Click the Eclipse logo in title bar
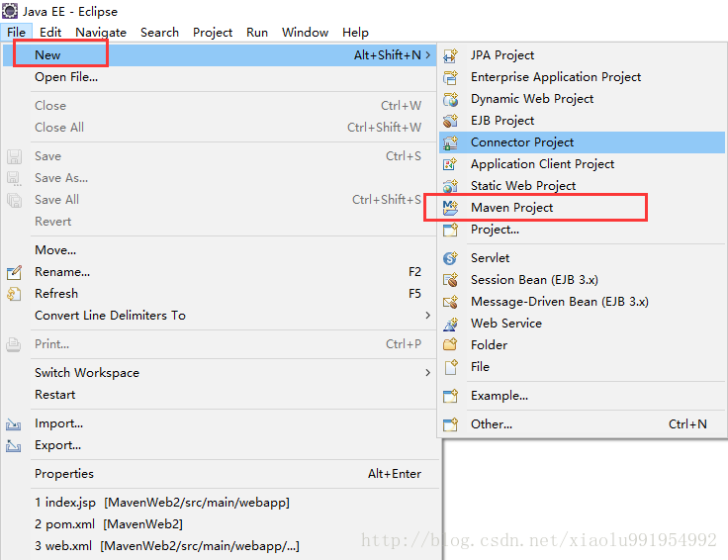Image resolution: width=728 pixels, height=560 pixels. pos(10,11)
